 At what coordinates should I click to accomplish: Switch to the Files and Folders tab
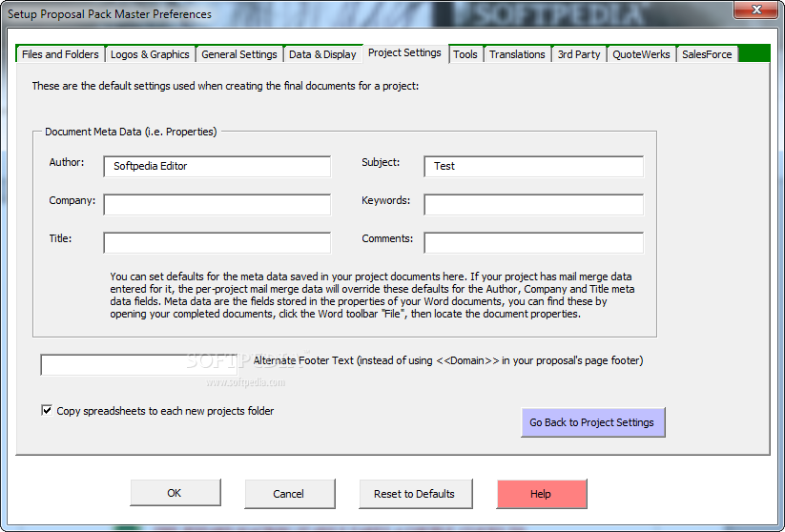pos(60,54)
